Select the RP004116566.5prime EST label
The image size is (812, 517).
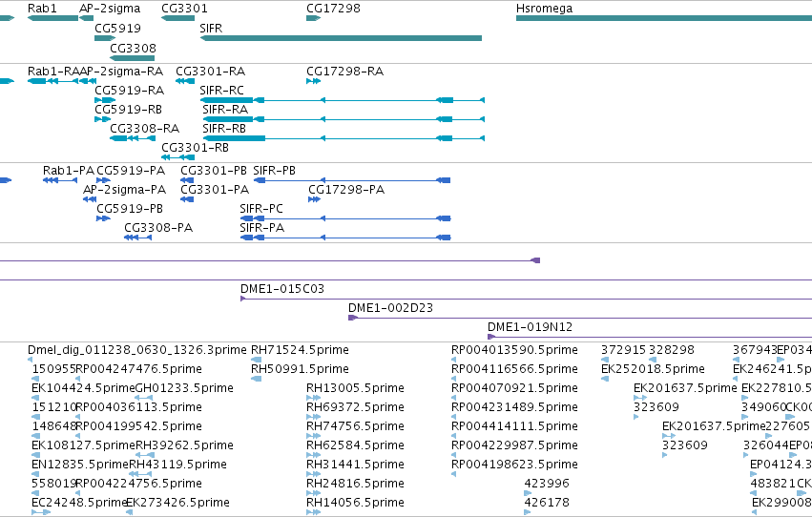click(x=514, y=369)
